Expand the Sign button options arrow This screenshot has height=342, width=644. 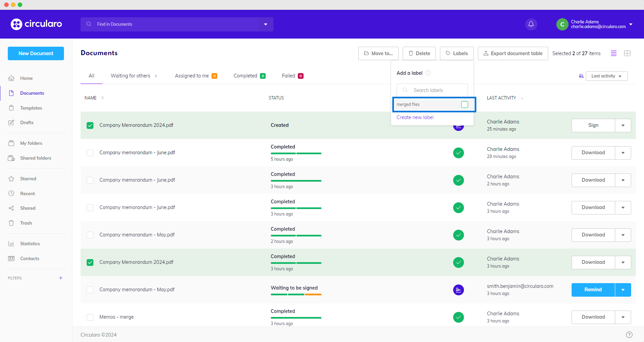pos(623,126)
